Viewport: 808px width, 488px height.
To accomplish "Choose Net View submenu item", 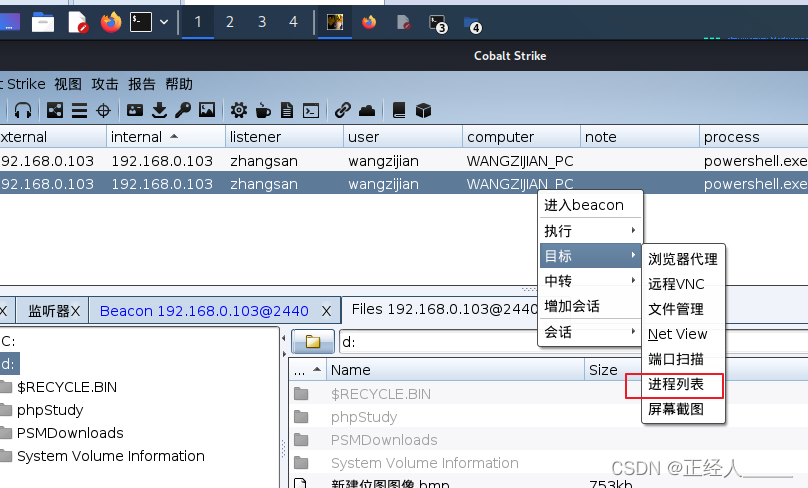I will pyautogui.click(x=683, y=334).
